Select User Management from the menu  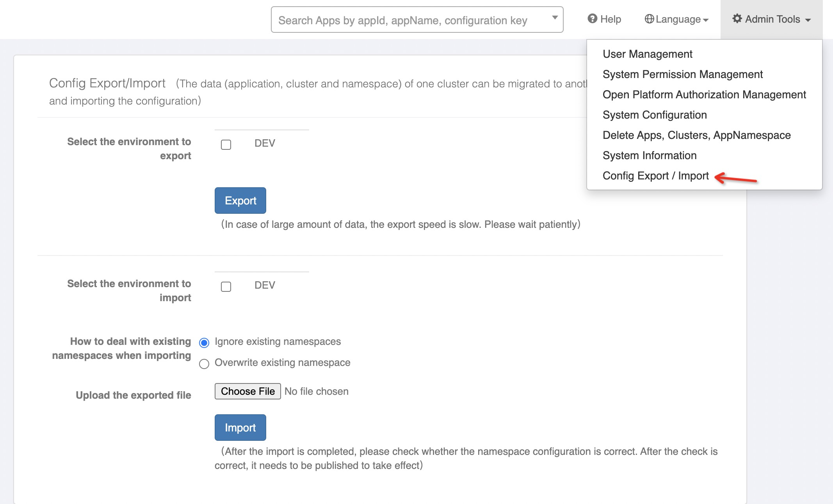[647, 54]
